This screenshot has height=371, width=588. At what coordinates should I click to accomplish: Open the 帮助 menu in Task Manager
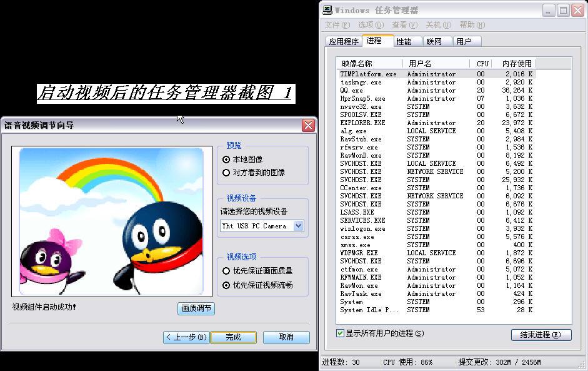[x=472, y=25]
